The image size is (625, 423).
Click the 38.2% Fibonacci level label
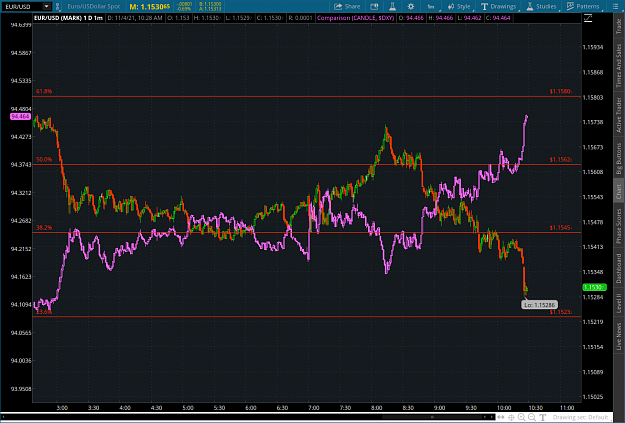click(44, 228)
